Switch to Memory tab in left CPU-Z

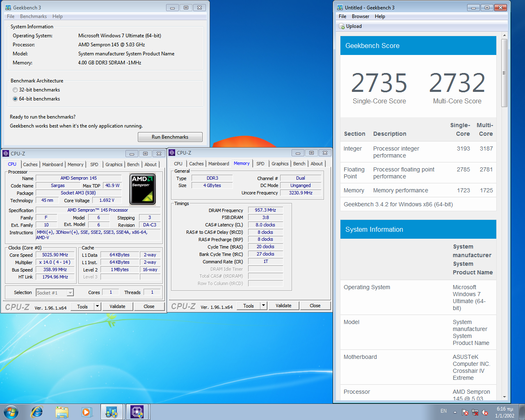click(75, 164)
